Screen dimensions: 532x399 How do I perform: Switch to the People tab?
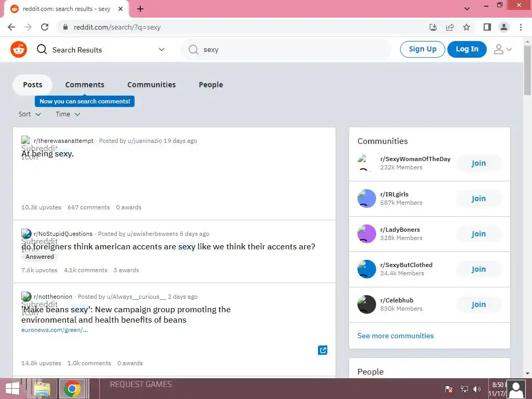point(211,85)
